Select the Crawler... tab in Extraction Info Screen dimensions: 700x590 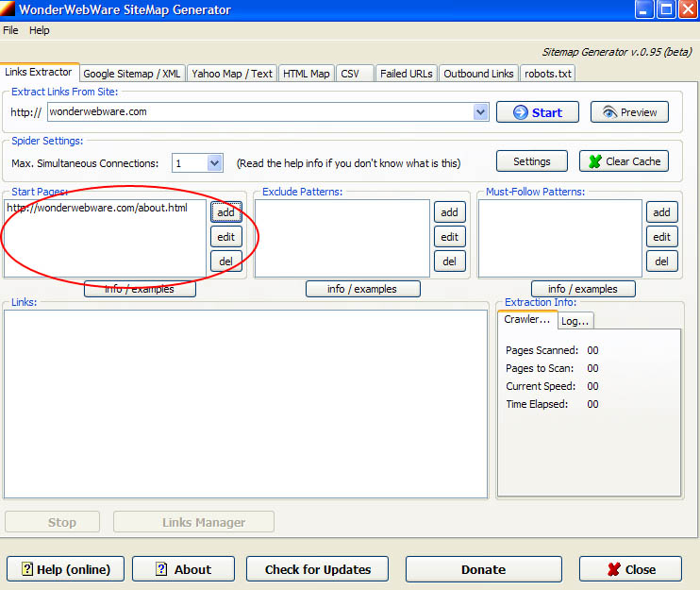click(527, 319)
